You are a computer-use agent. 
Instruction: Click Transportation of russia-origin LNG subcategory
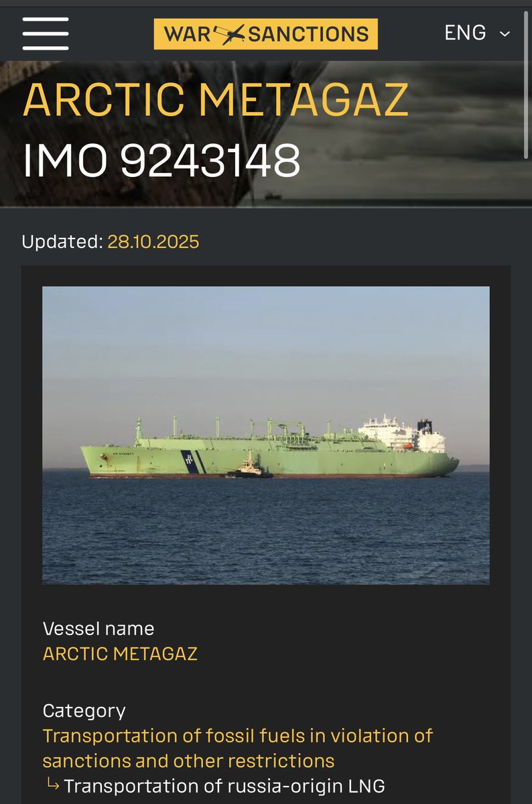224,786
